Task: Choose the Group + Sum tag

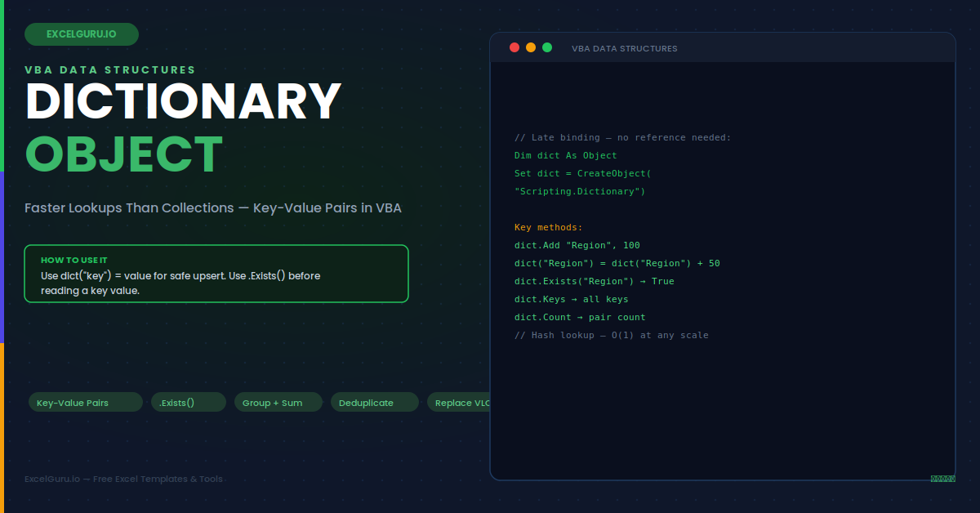Action: 278,403
